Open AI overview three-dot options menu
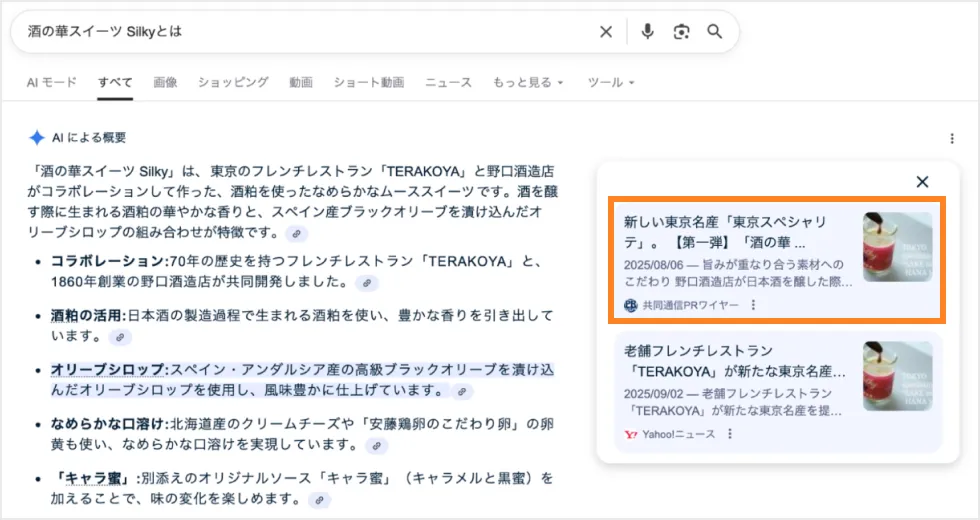980x520 pixels. point(951,139)
